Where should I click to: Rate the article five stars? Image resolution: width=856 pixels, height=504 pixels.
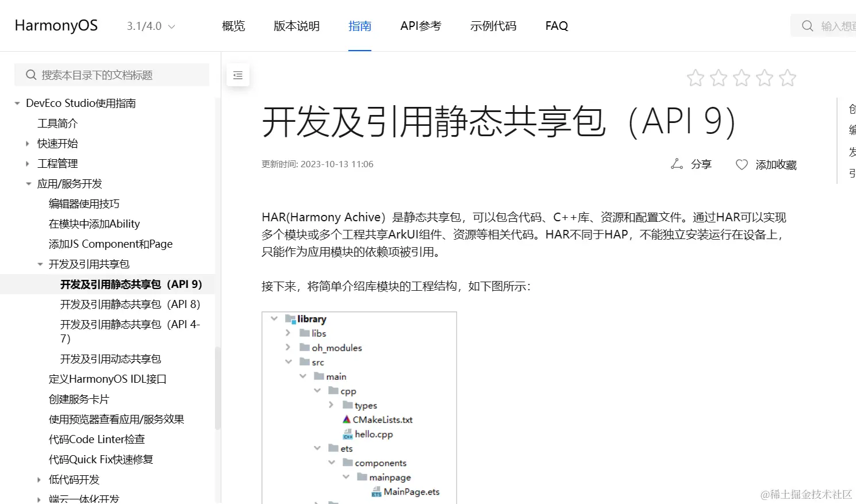(x=788, y=78)
